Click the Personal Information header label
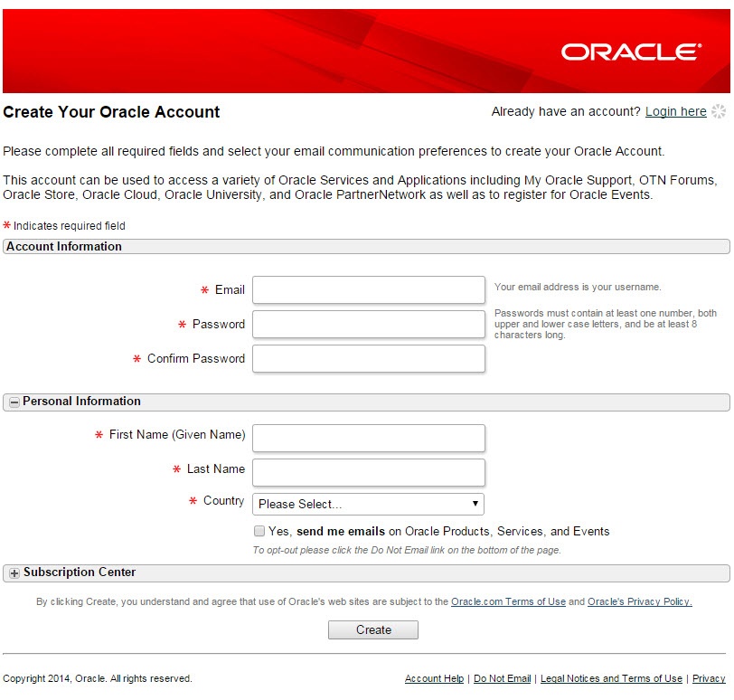 coord(81,402)
